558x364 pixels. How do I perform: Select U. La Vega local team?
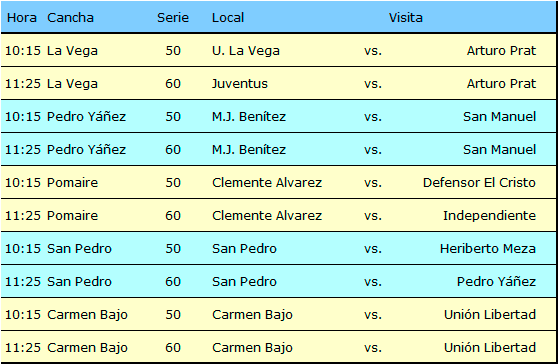tap(246, 51)
